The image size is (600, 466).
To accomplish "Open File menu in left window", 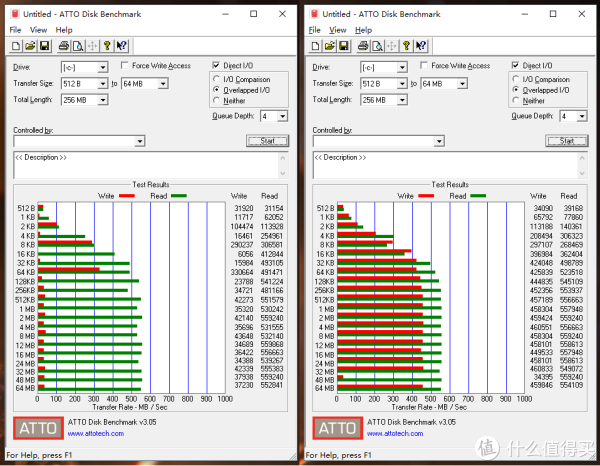I will pyautogui.click(x=15, y=30).
